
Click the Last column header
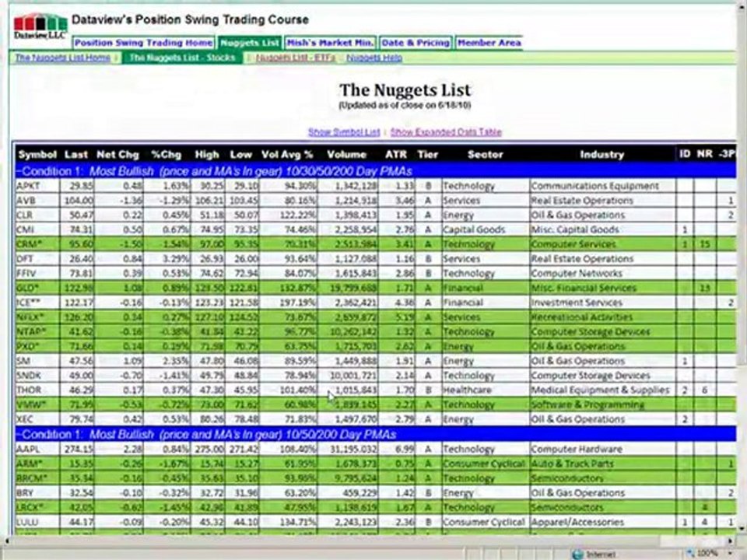[76, 154]
